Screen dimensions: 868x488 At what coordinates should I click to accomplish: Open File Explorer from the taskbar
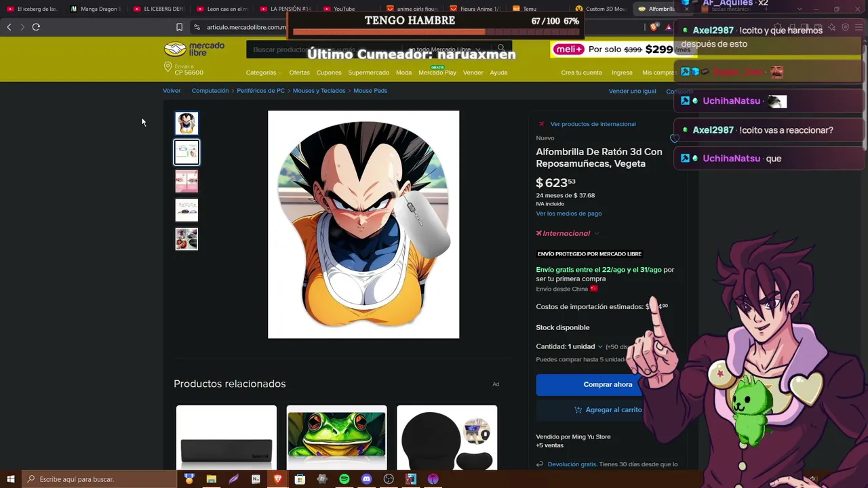(x=211, y=479)
